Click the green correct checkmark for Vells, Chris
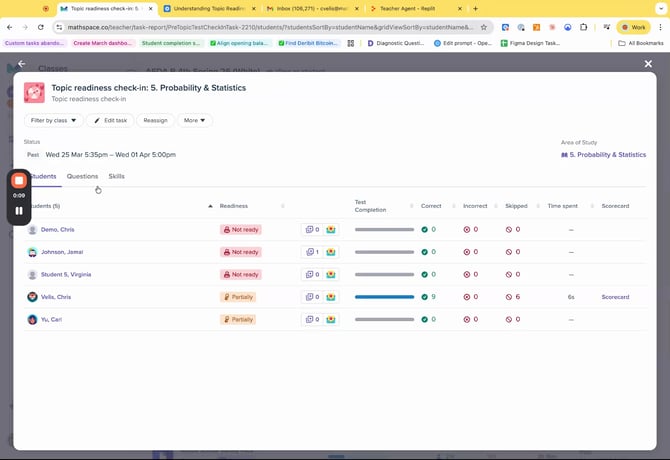The width and height of the screenshot is (670, 460). [x=424, y=297]
